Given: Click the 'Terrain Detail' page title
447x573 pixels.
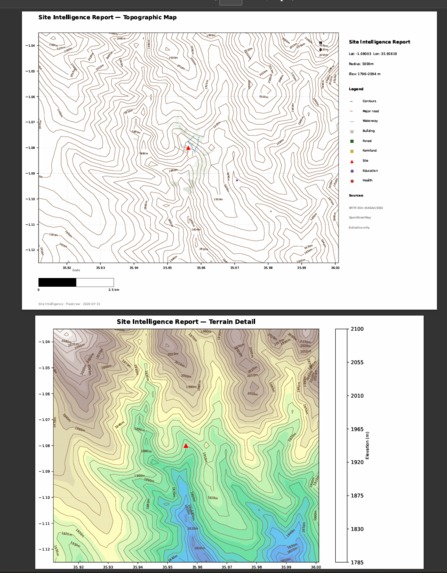Looking at the screenshot, I should [186, 322].
